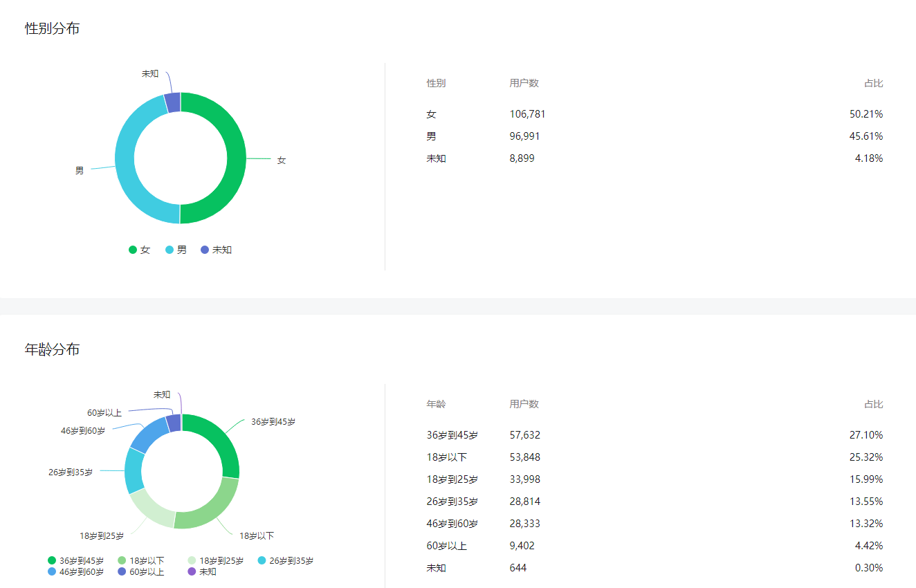This screenshot has height=588, width=916.
Task: Hide the 未知 series via gender chart legend
Action: point(216,250)
